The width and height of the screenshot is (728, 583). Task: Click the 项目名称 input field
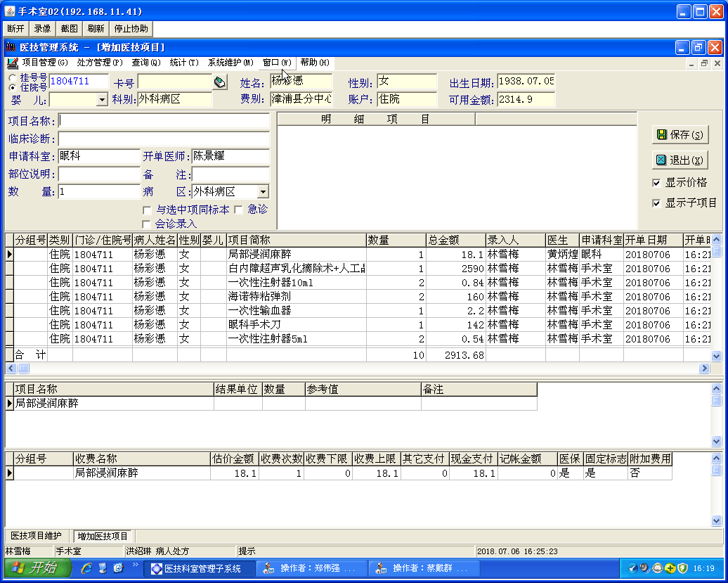point(164,121)
